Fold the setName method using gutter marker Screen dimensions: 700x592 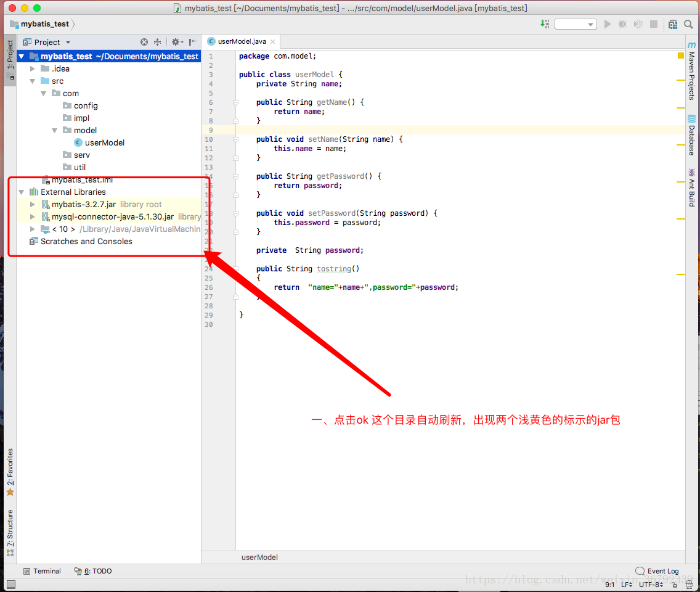[236, 139]
